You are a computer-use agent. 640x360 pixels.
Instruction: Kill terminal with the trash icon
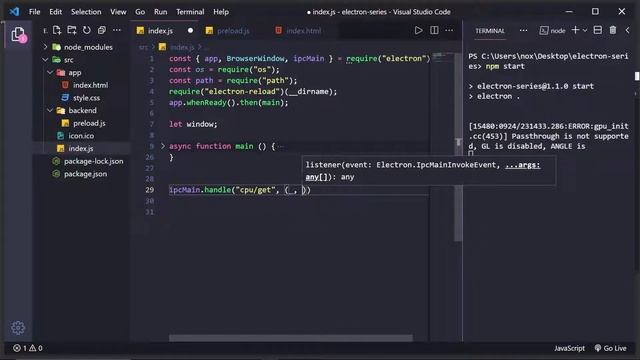coord(613,30)
